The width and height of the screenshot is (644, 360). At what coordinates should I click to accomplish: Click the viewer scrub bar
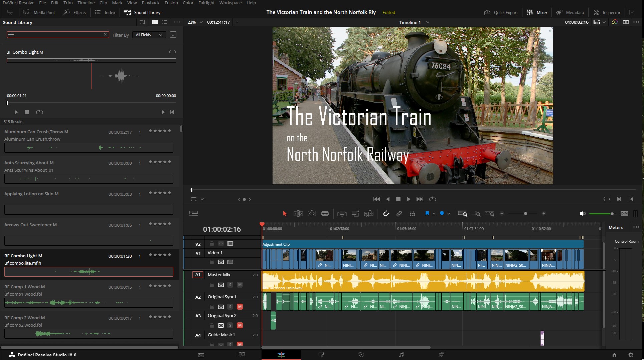[413, 190]
